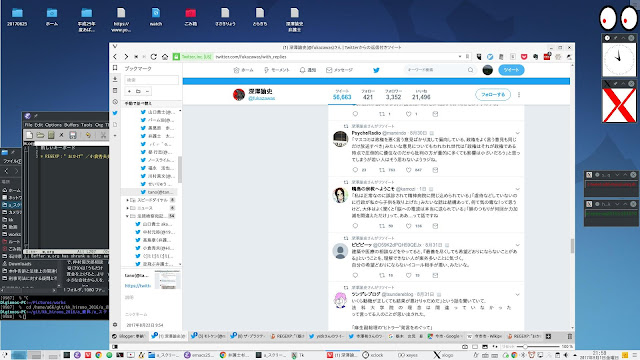The width and height of the screenshot is (640, 360).
Task: Open browser settings gear in sidebar
Action: click(115, 325)
